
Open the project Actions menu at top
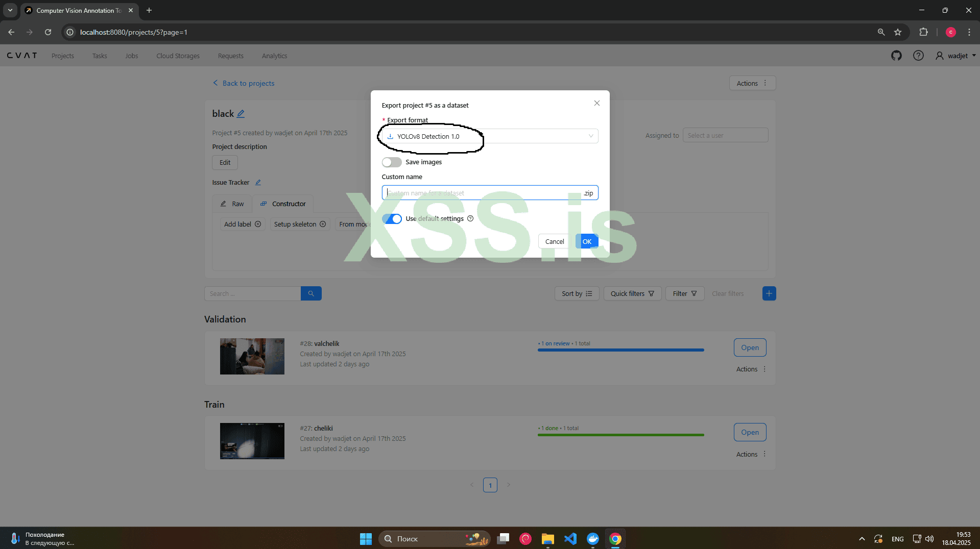[752, 83]
